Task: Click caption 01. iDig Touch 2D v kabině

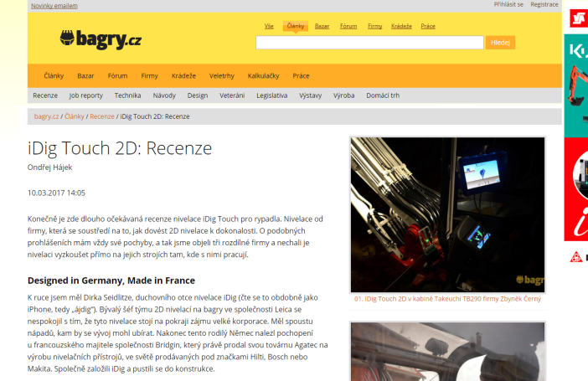Action: (x=447, y=299)
